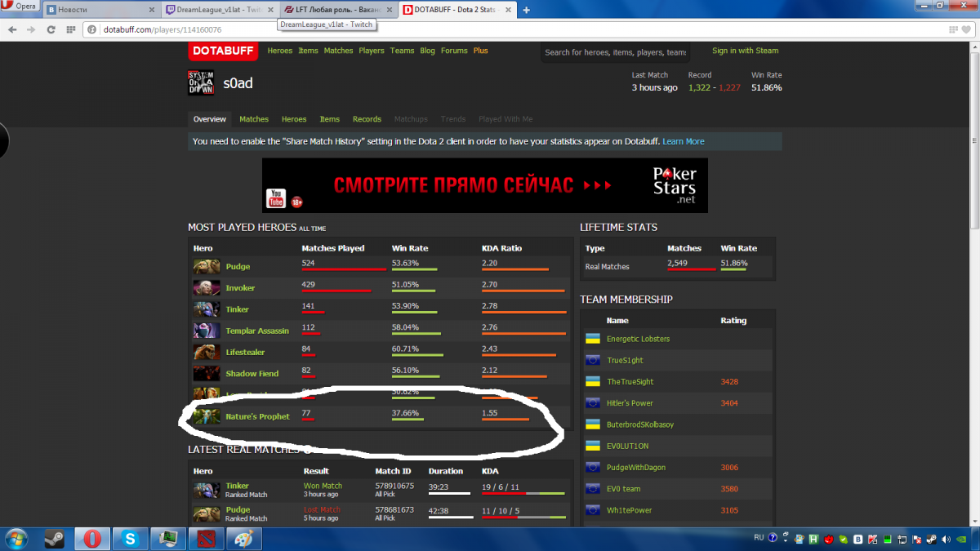Select the Items profile tab
Screen dimensions: 980x551
pos(329,119)
